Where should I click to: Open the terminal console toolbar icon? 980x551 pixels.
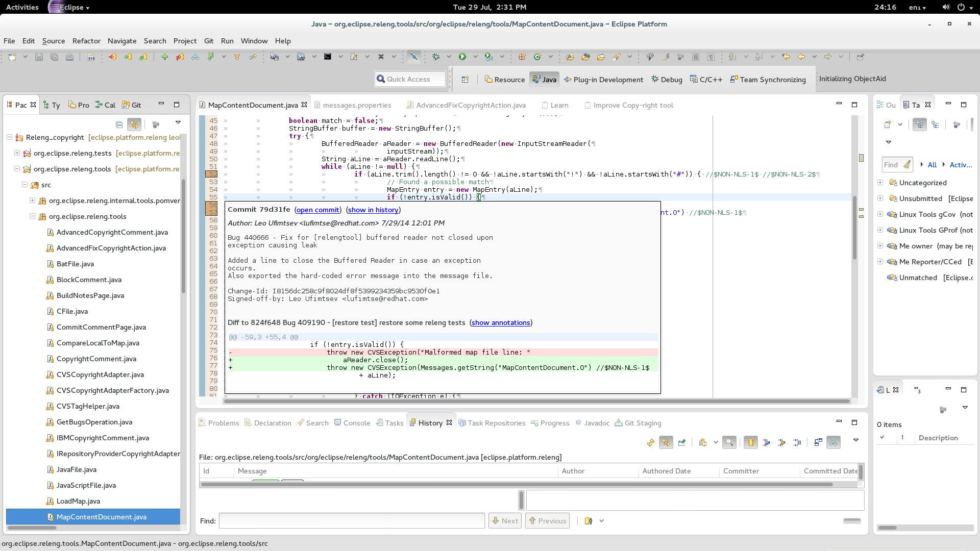(x=328, y=57)
